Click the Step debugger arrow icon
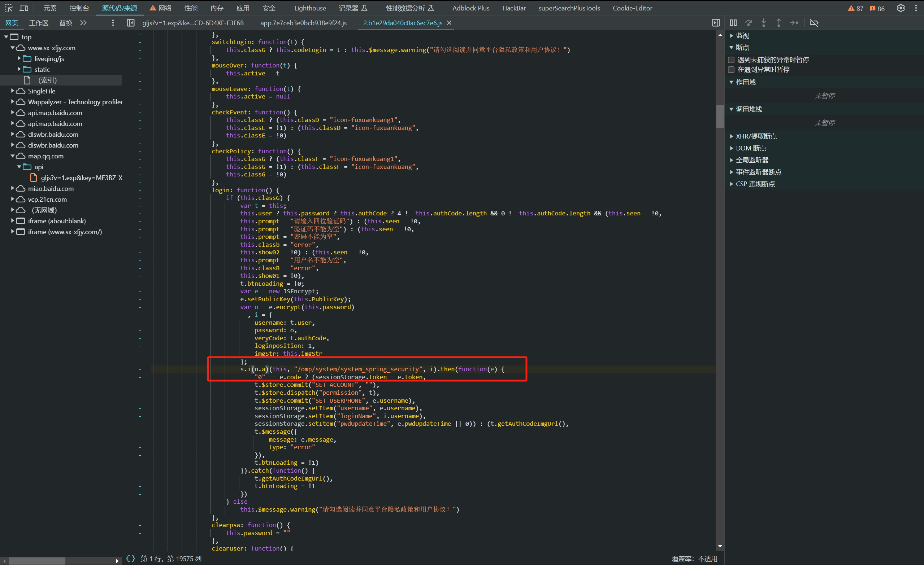Image resolution: width=924 pixels, height=565 pixels. click(x=794, y=23)
